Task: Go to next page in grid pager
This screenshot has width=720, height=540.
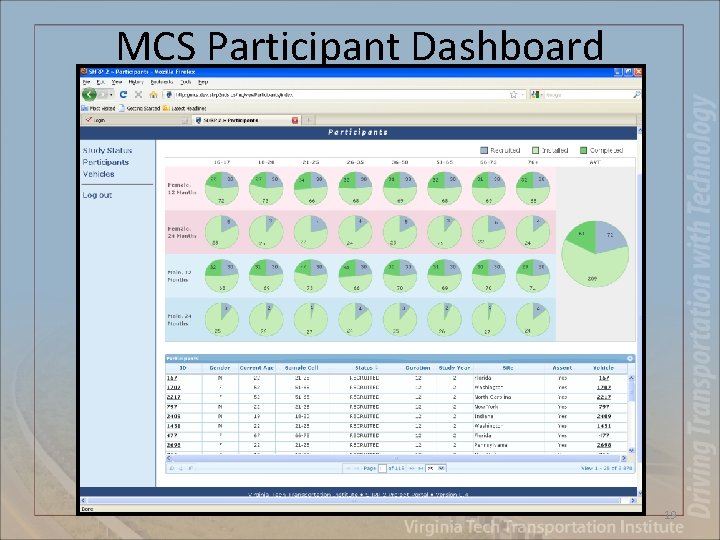Action: click(412, 468)
